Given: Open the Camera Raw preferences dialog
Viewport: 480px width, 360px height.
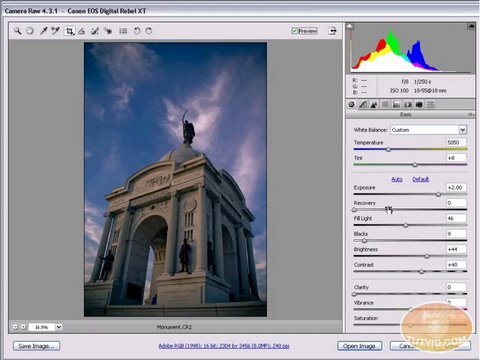Looking at the screenshot, I should coord(123,31).
